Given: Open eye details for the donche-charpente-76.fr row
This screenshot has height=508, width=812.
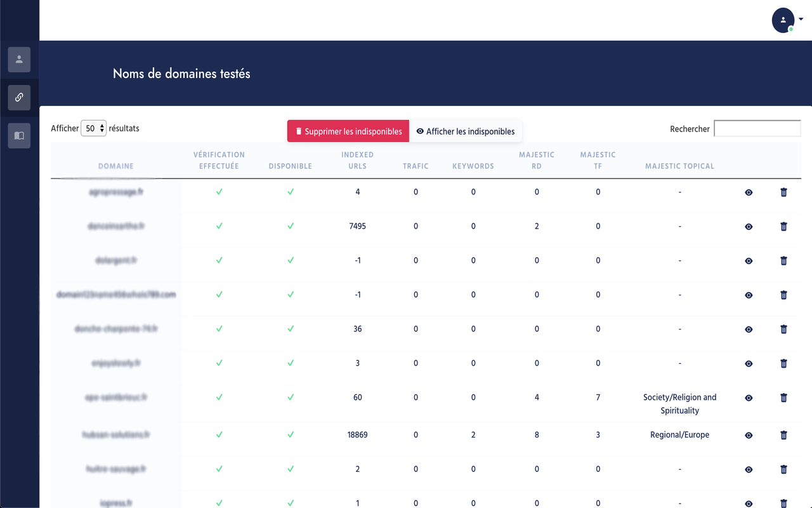Looking at the screenshot, I should (748, 329).
